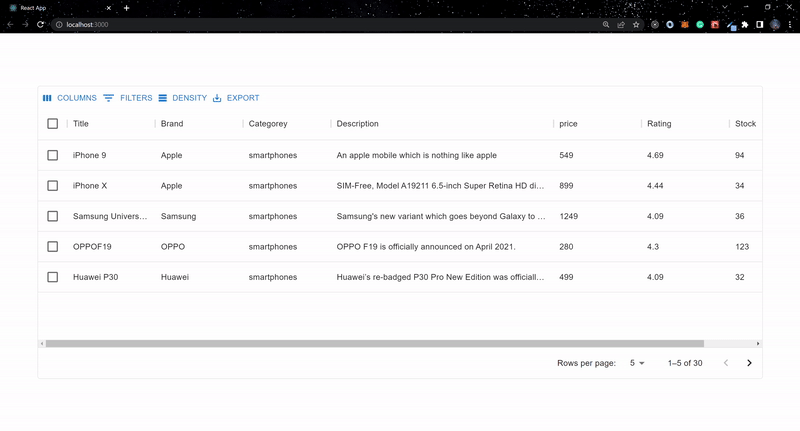Select the Huawei P30 row checkbox

53,277
